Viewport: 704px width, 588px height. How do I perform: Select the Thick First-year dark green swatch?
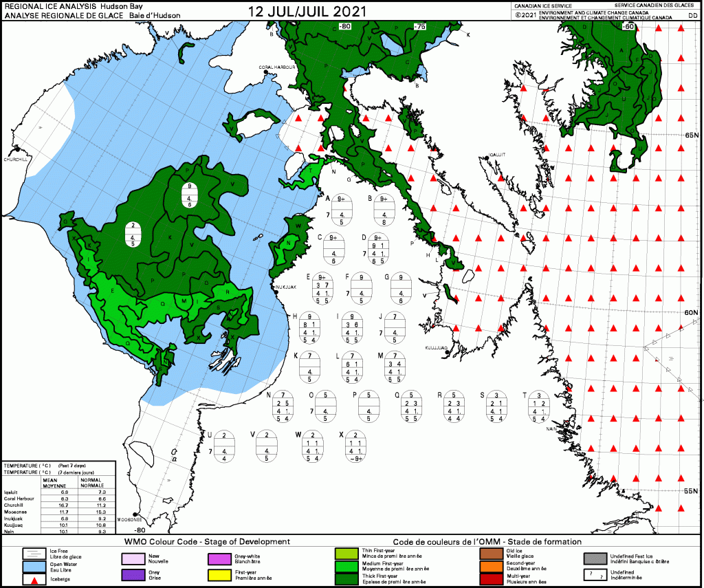pyautogui.click(x=344, y=578)
